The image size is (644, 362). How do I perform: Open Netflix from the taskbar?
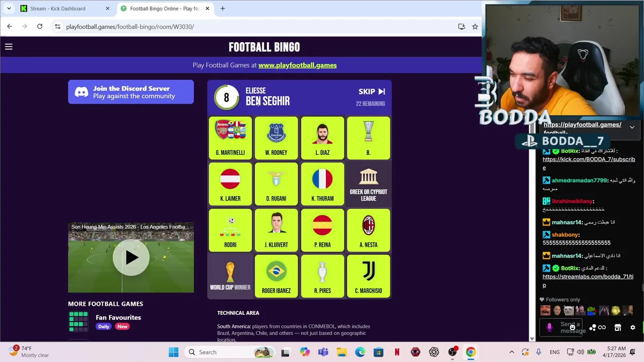(x=396, y=352)
